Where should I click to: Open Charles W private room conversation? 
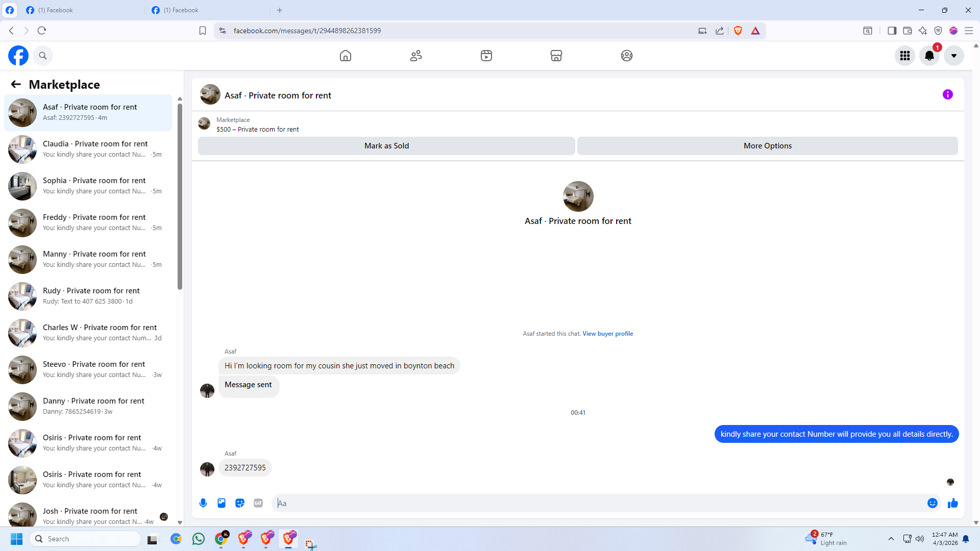click(x=88, y=333)
